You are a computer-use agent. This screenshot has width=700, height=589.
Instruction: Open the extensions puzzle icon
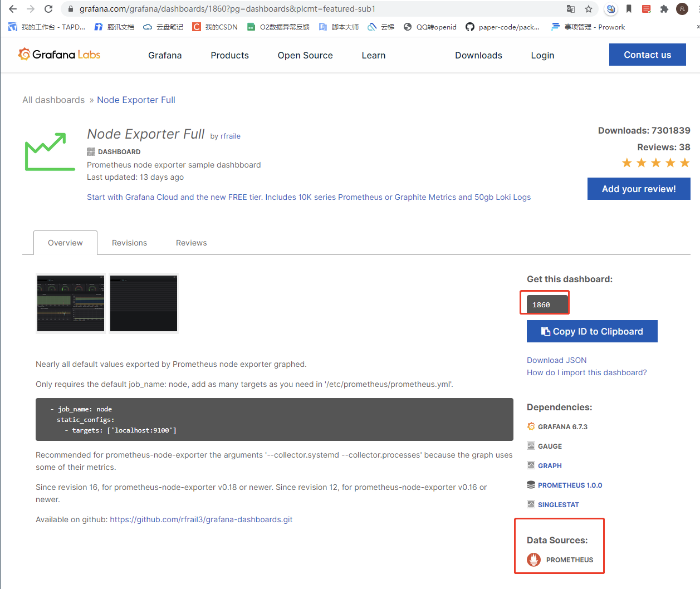tap(664, 9)
